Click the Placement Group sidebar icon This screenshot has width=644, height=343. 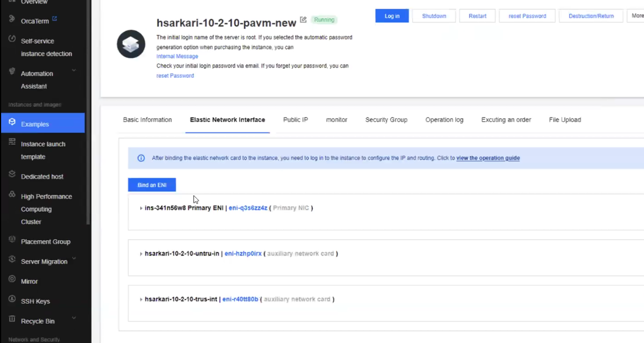(x=12, y=240)
